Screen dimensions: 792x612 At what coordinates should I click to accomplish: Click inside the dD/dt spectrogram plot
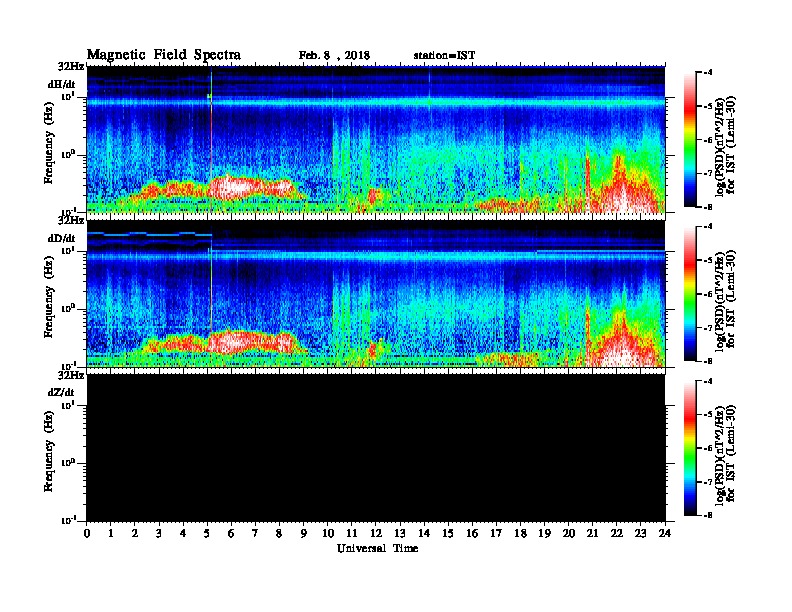point(376,294)
